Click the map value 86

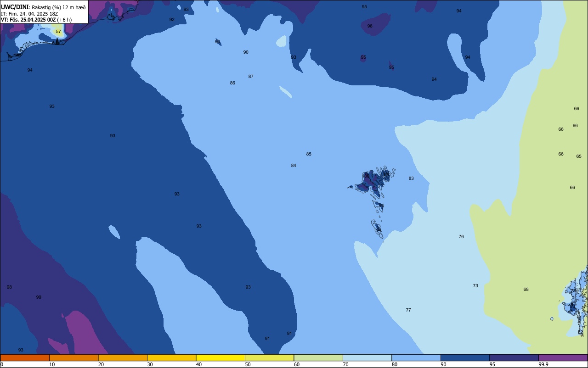pyautogui.click(x=232, y=83)
